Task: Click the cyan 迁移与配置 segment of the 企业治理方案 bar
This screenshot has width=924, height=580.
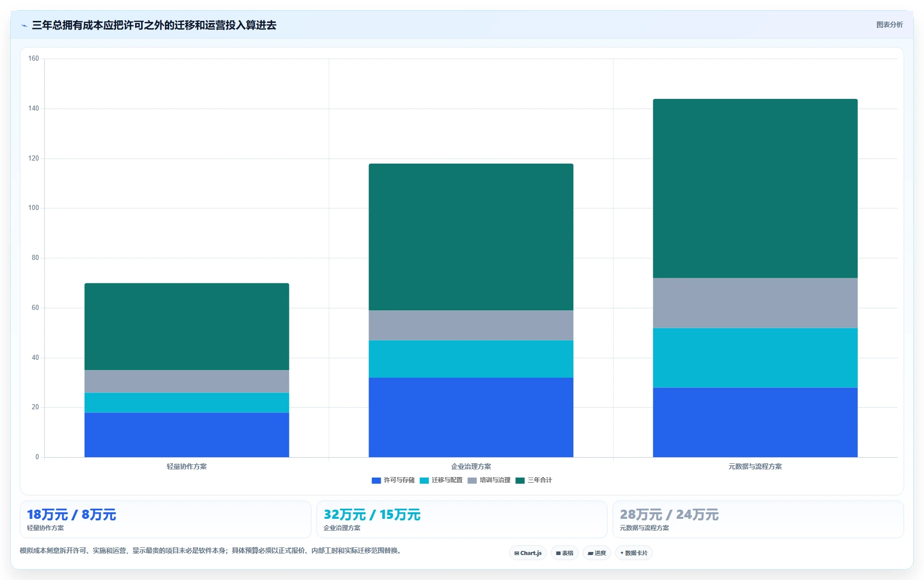Action: 471,359
